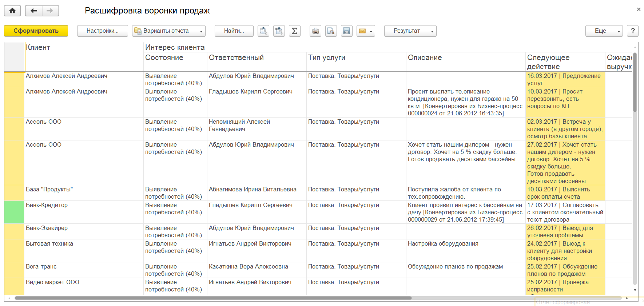
Task: Navigate back with the left arrow
Action: point(34,11)
